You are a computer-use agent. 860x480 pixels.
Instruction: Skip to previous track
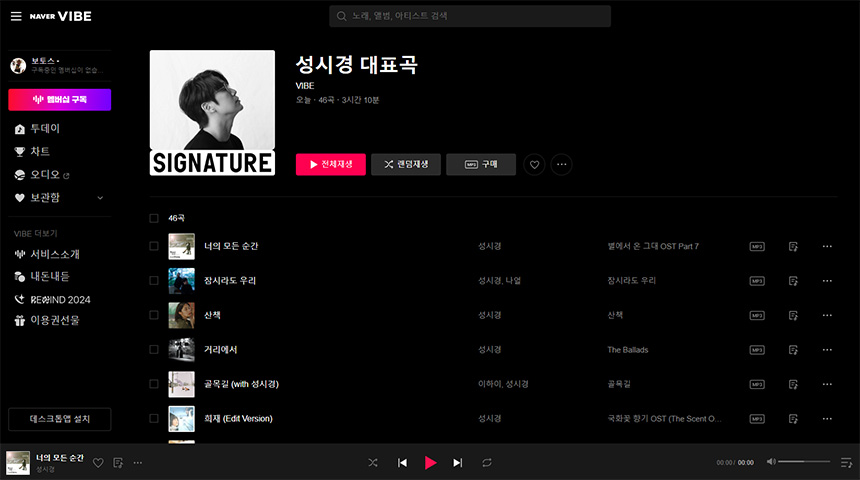[x=402, y=463]
